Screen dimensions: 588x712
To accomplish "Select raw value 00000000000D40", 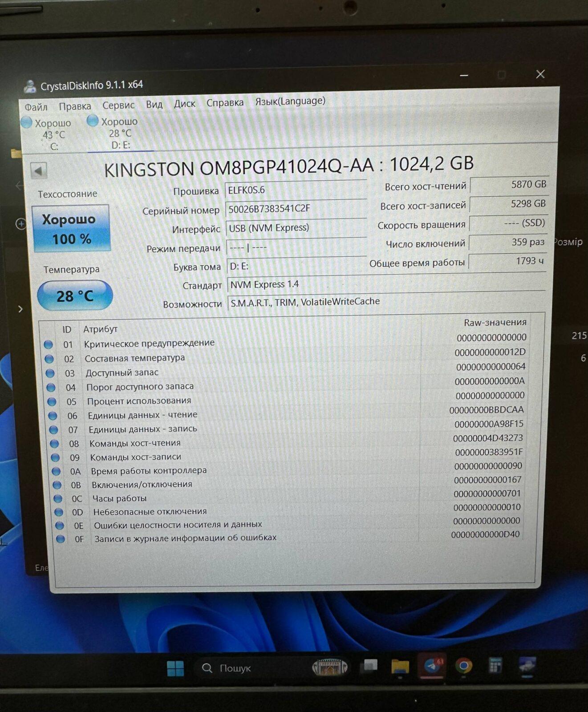I will 485,534.
